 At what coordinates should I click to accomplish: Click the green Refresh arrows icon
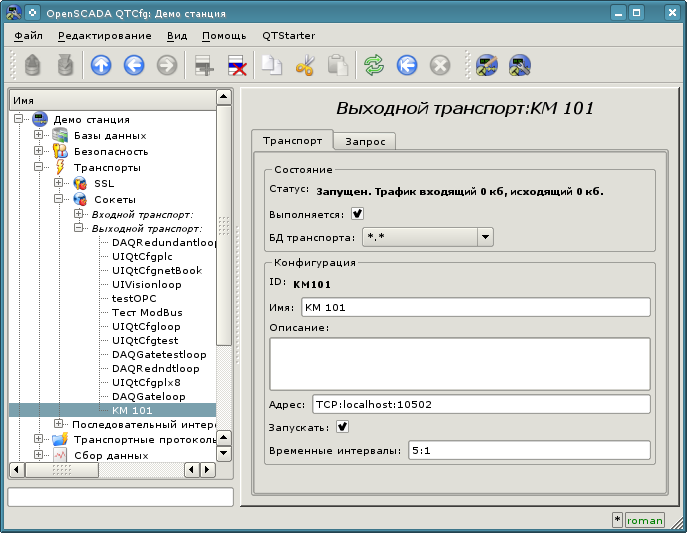click(373, 66)
